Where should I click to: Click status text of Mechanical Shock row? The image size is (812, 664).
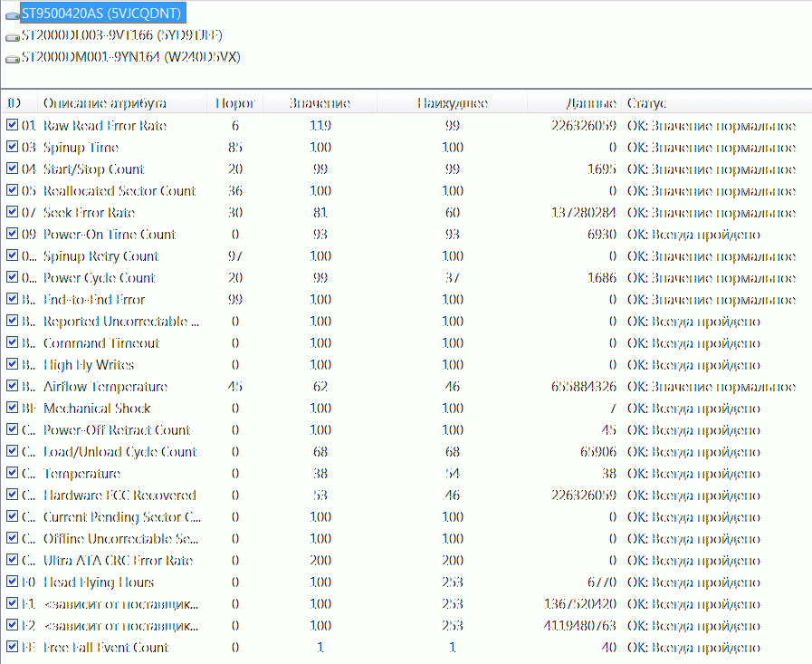tap(693, 409)
